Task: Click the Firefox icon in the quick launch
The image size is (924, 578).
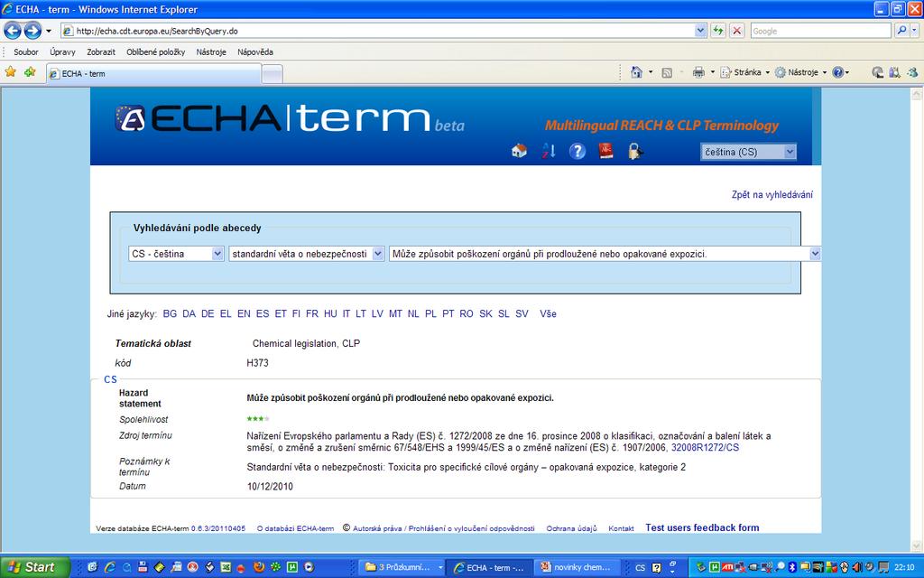Action: pyautogui.click(x=259, y=567)
